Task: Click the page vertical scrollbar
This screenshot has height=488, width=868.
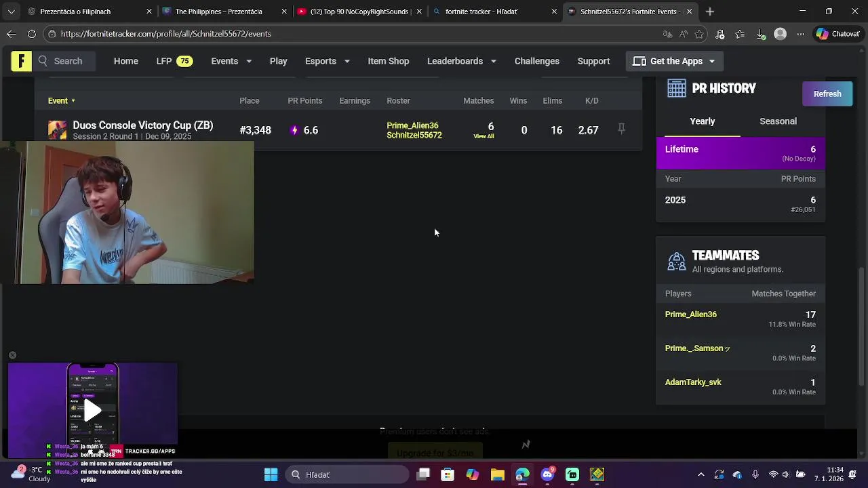Action: pyautogui.click(x=862, y=325)
